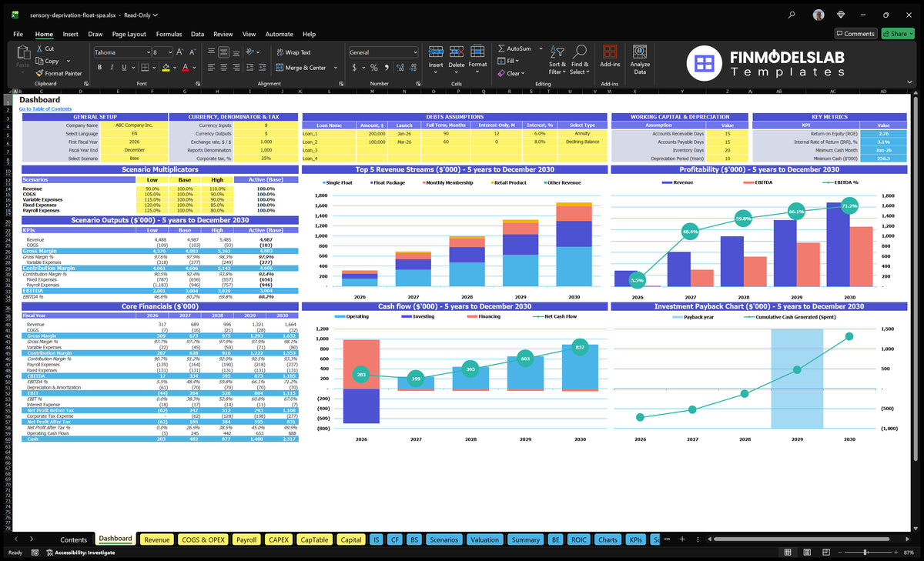Open the COGS & OPEX sheet tab
The image size is (924, 561).
[x=203, y=539]
